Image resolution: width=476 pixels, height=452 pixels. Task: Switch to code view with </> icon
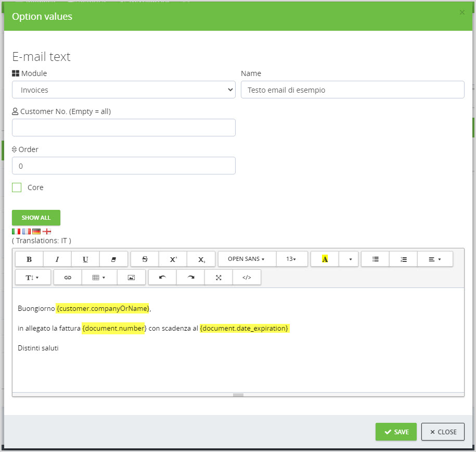[247, 278]
